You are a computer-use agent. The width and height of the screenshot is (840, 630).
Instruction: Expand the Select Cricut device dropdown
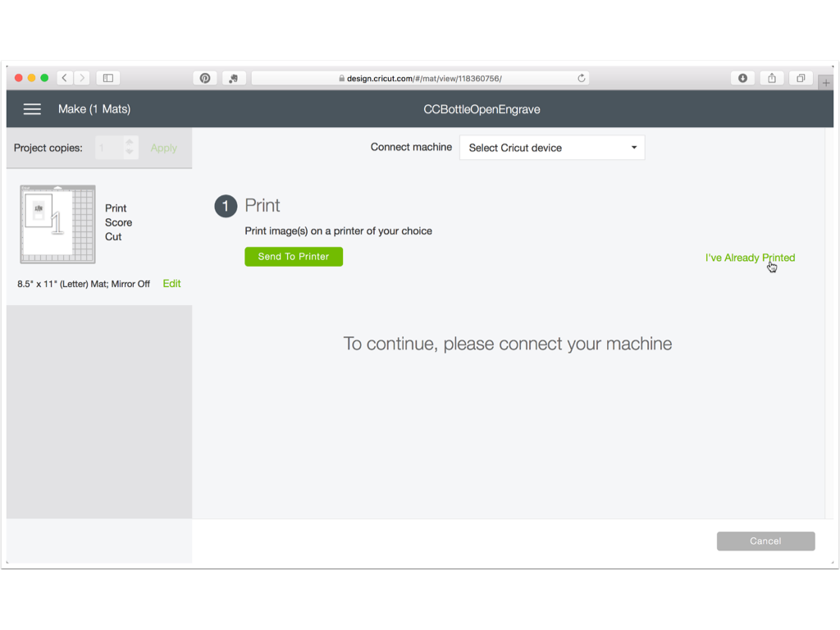click(552, 148)
